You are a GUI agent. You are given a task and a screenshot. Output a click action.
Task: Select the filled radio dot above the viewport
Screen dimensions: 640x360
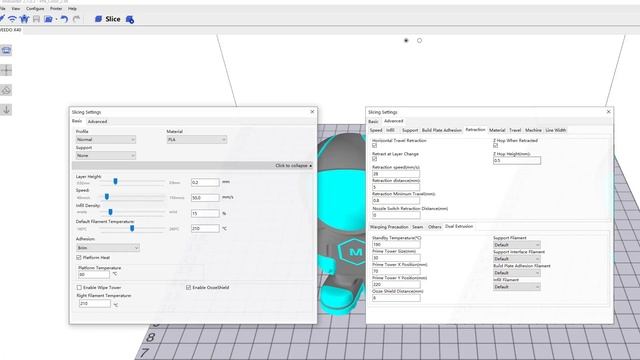pos(406,40)
